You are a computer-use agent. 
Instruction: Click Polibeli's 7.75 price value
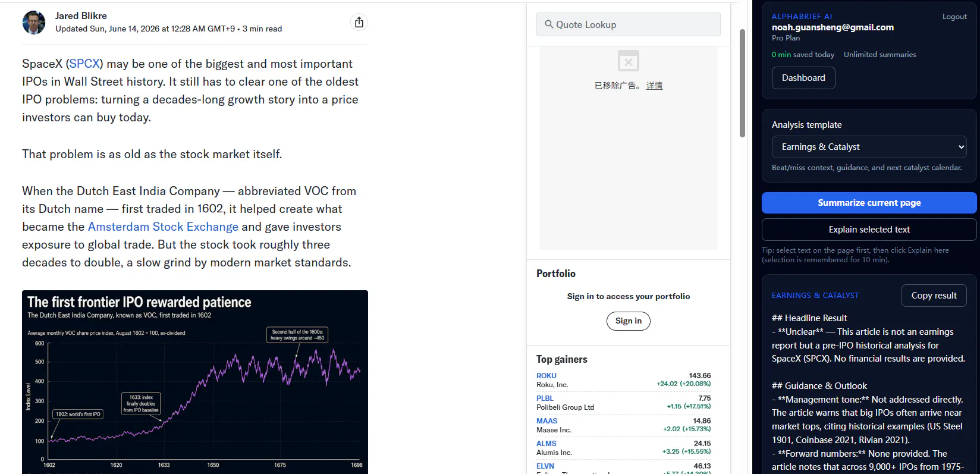point(705,398)
